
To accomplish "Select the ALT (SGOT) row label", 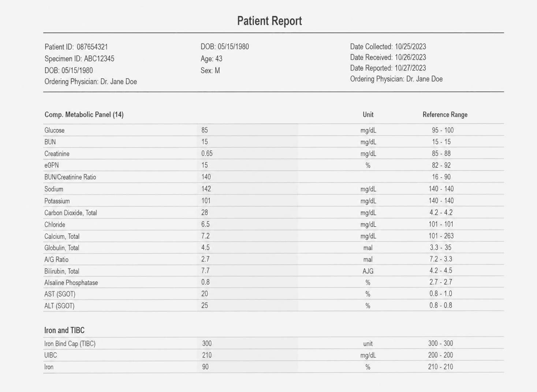I will click(x=59, y=306).
